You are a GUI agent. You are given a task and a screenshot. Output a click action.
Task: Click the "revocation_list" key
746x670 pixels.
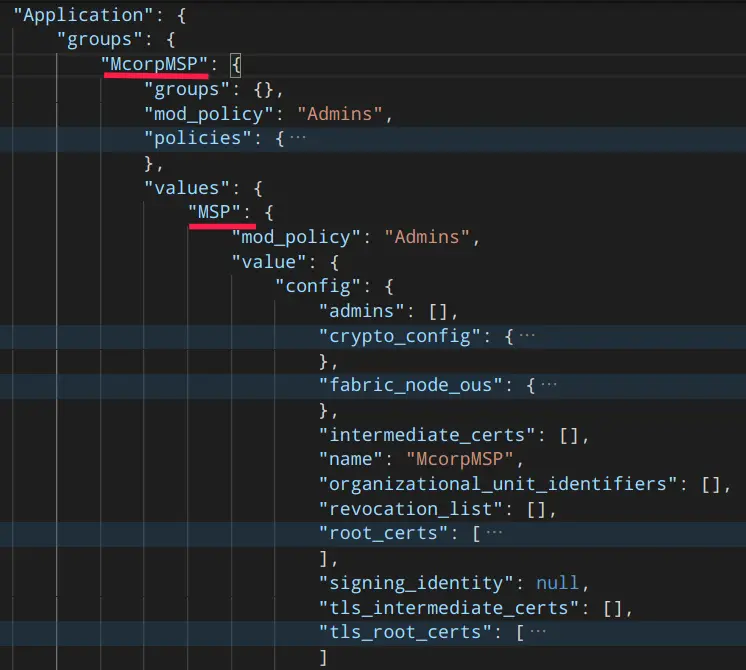point(411,509)
